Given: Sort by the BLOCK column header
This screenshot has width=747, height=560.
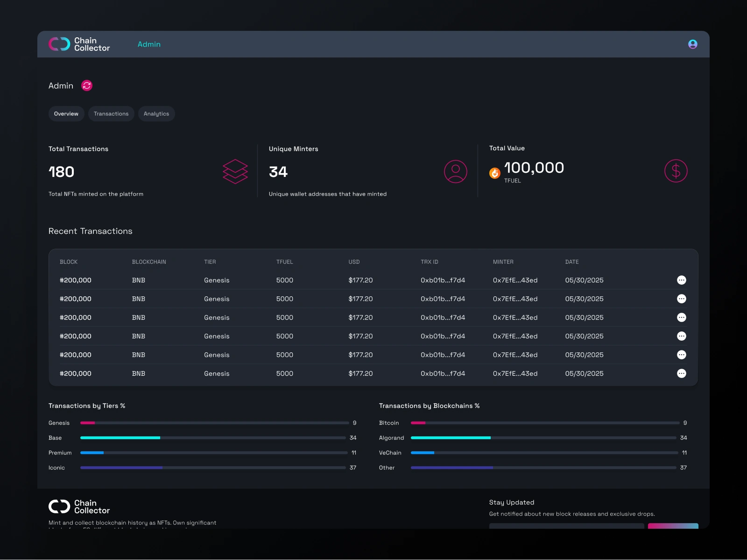Looking at the screenshot, I should click(69, 262).
